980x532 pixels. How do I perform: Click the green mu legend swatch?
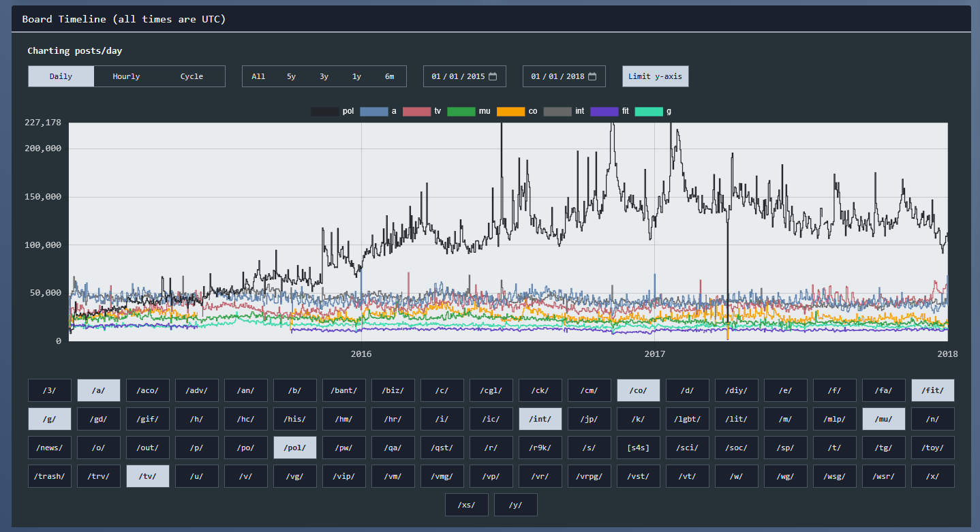(x=461, y=111)
